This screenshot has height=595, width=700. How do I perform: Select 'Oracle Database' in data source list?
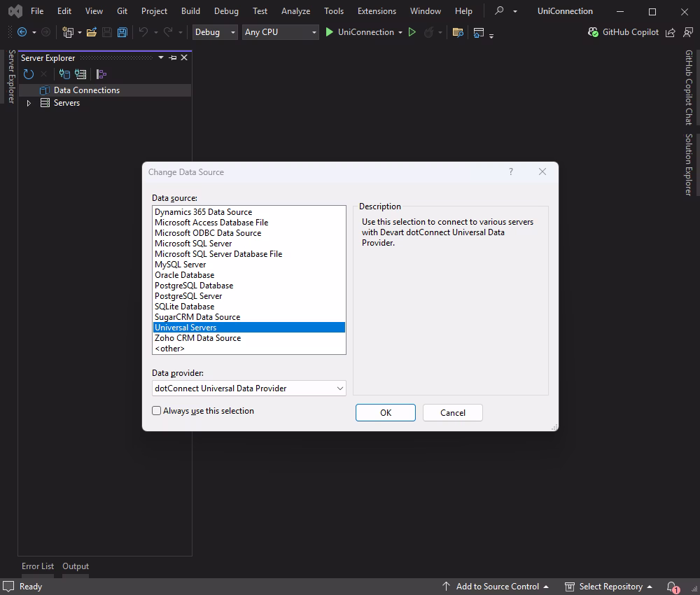point(248,275)
